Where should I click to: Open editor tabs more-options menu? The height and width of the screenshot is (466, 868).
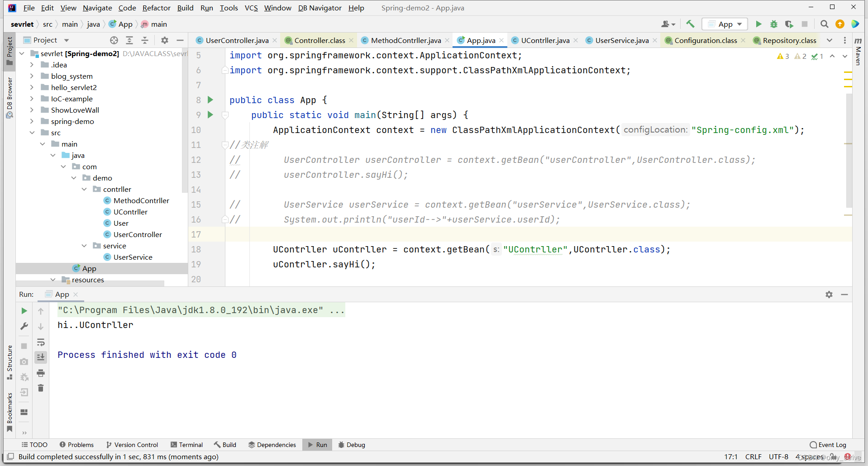(845, 40)
